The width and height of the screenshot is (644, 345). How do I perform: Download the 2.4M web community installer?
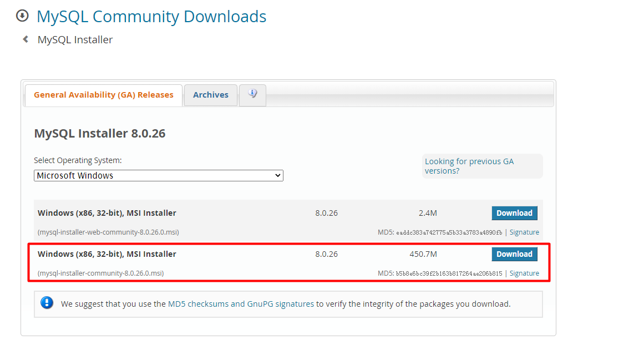[x=514, y=213]
